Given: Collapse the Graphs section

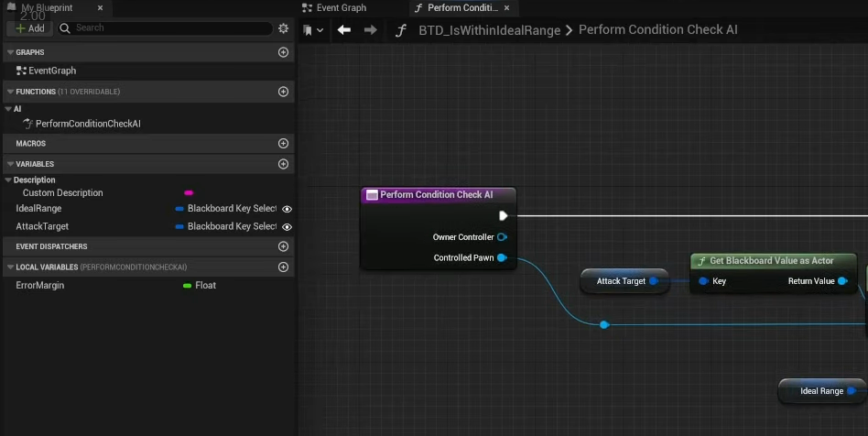Looking at the screenshot, I should 9,52.
